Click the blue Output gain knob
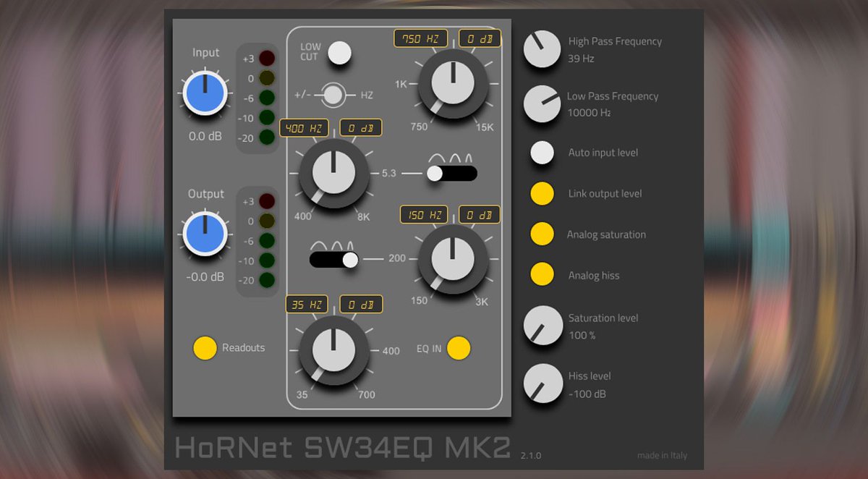This screenshot has height=479, width=868. 205,234
